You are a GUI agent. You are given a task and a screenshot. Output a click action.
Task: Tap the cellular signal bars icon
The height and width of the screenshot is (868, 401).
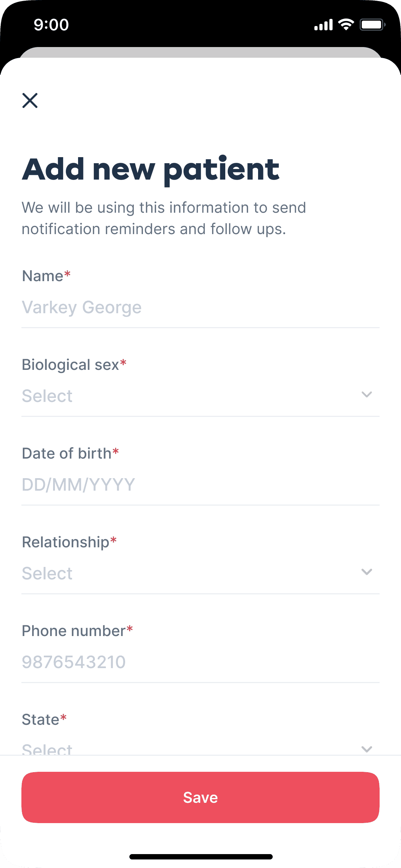323,25
